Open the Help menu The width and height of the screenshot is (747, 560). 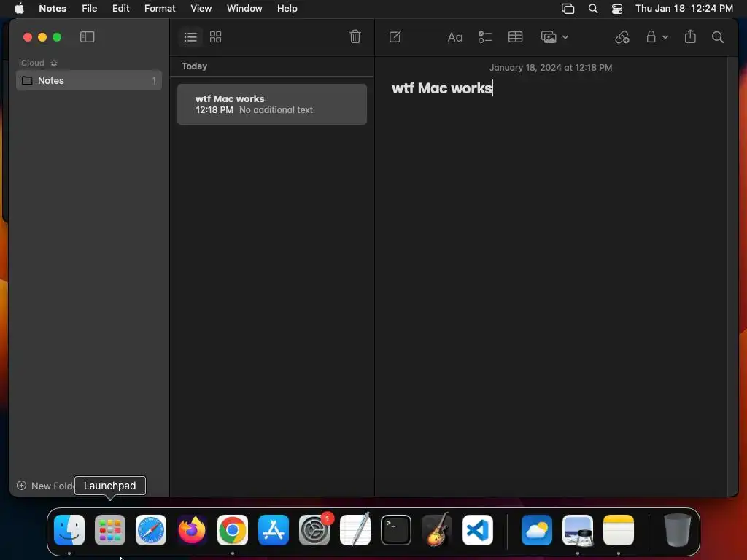point(287,8)
